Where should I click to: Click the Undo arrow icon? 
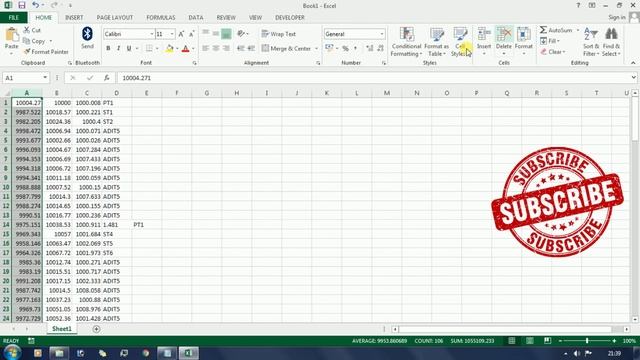36,5
